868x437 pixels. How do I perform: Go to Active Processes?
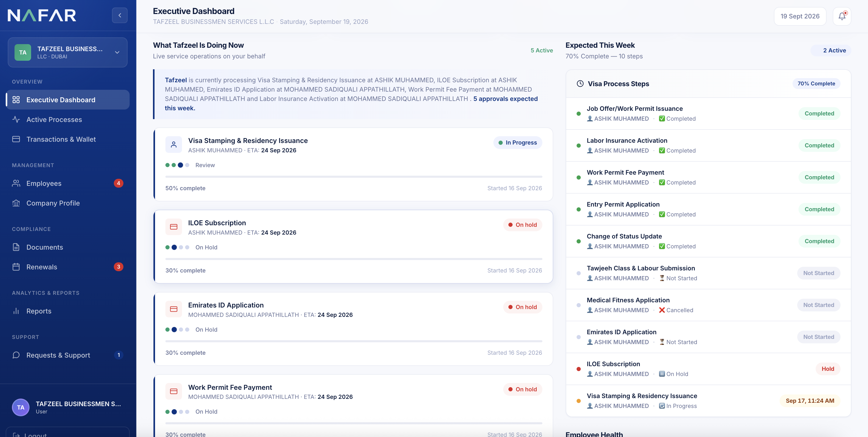coord(67,119)
